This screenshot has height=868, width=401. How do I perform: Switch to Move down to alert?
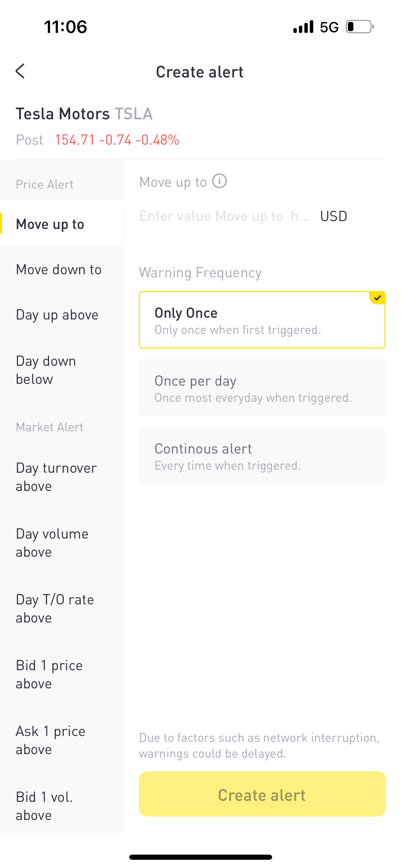pyautogui.click(x=59, y=270)
